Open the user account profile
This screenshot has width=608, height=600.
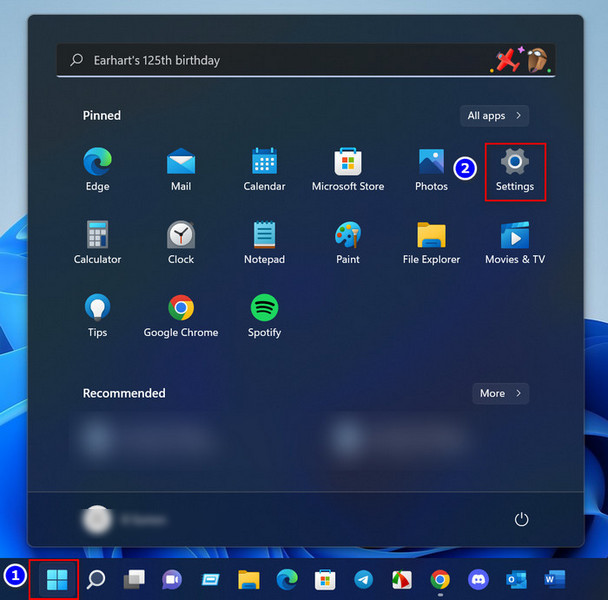(124, 519)
